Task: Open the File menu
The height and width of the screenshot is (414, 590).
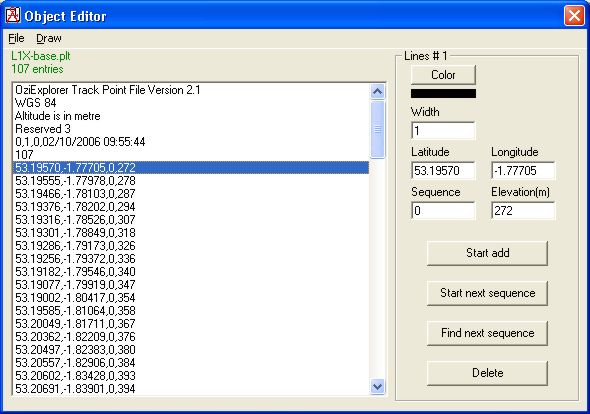Action: tap(16, 38)
